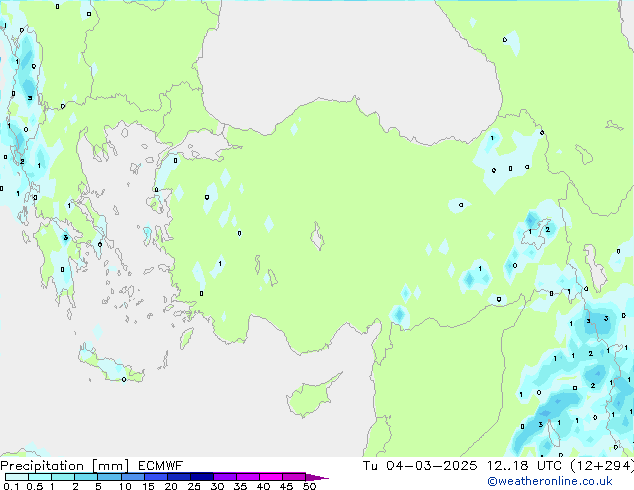Click the 0.5–1 mm legend color box
The image size is (634, 490).
point(40,477)
